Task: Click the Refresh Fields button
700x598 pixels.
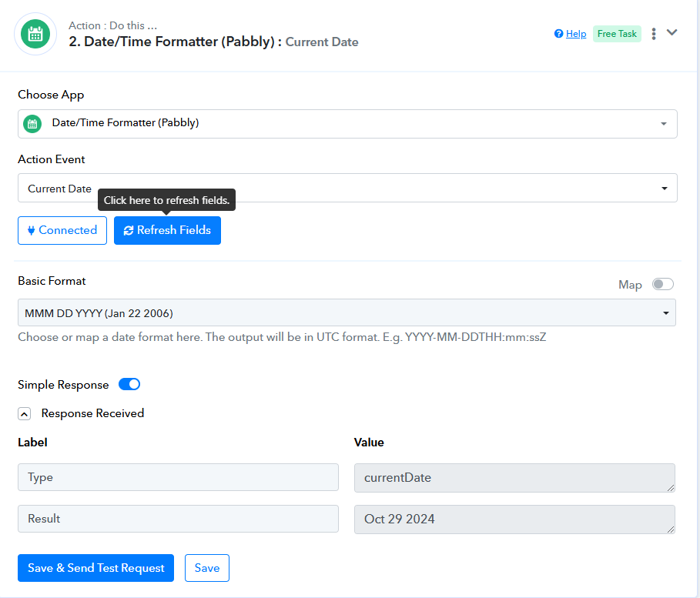Action: [x=167, y=230]
